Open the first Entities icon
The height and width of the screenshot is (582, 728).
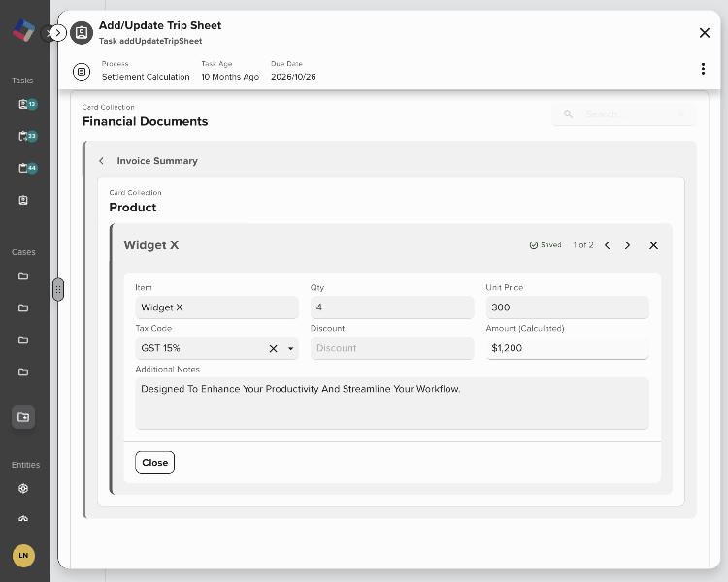(x=23, y=488)
